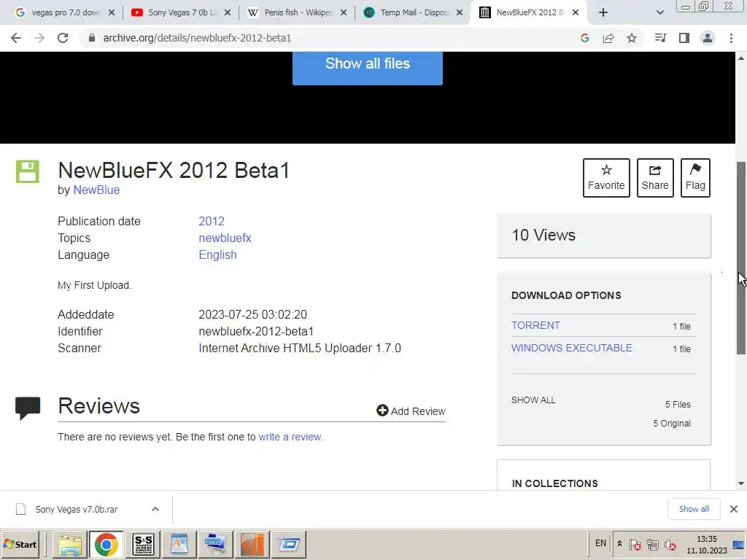Click the identifier newbluefx-2012-beta1 text

tap(256, 332)
